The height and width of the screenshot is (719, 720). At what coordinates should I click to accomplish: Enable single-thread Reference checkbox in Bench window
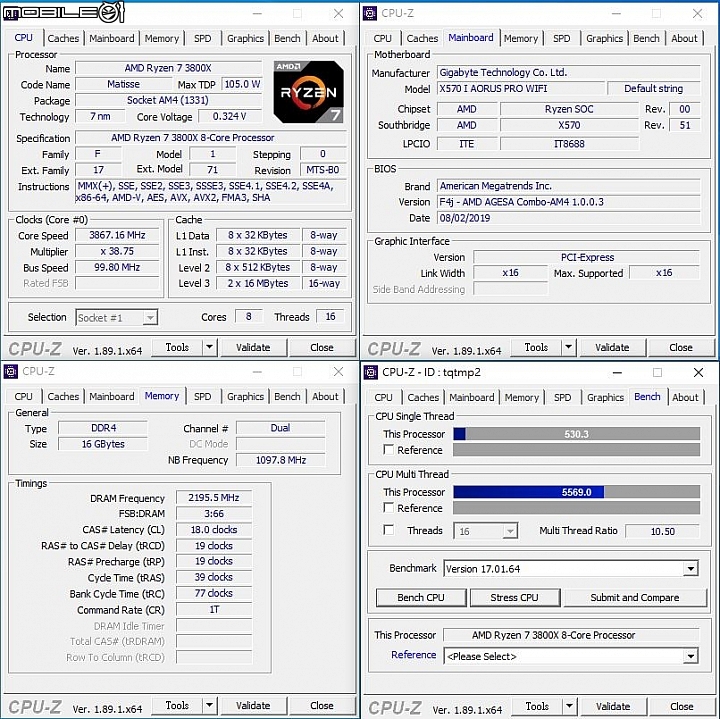[x=388, y=449]
